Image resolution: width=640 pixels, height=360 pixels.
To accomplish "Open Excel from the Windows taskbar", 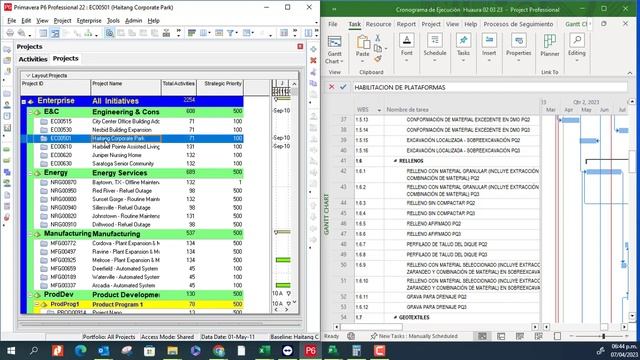I will click(264, 351).
